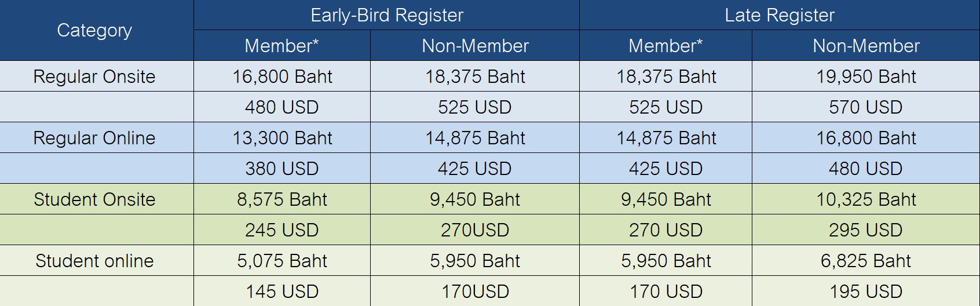Select the Student online row label
Screen dimensions: 980x306
coord(94,261)
